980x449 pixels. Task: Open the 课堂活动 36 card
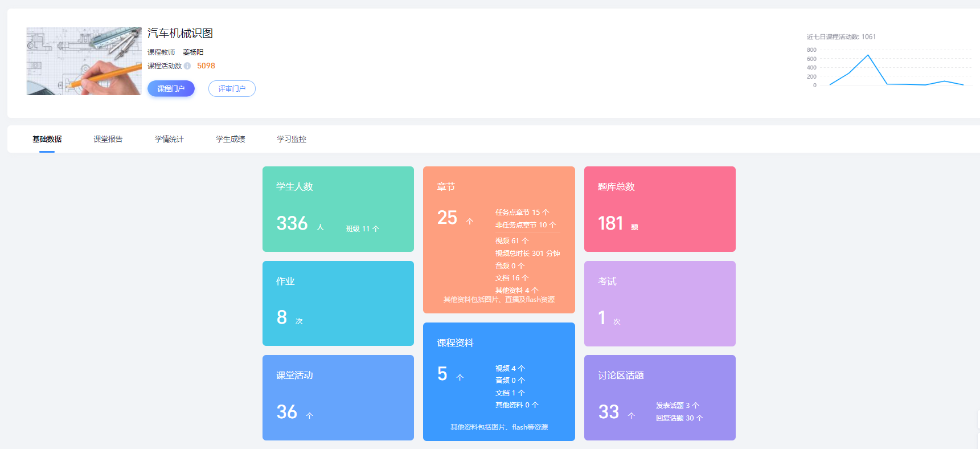pyautogui.click(x=338, y=397)
